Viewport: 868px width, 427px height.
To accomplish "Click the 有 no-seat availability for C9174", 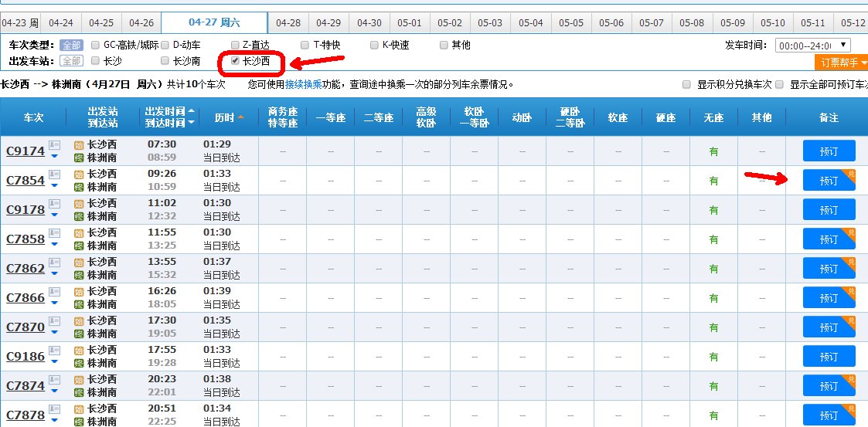I will coord(713,151).
